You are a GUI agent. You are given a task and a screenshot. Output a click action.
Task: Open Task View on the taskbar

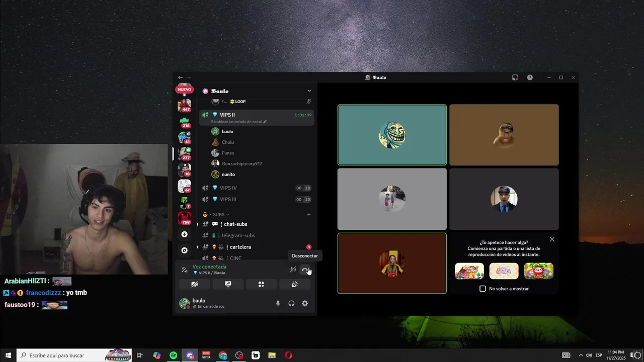140,355
